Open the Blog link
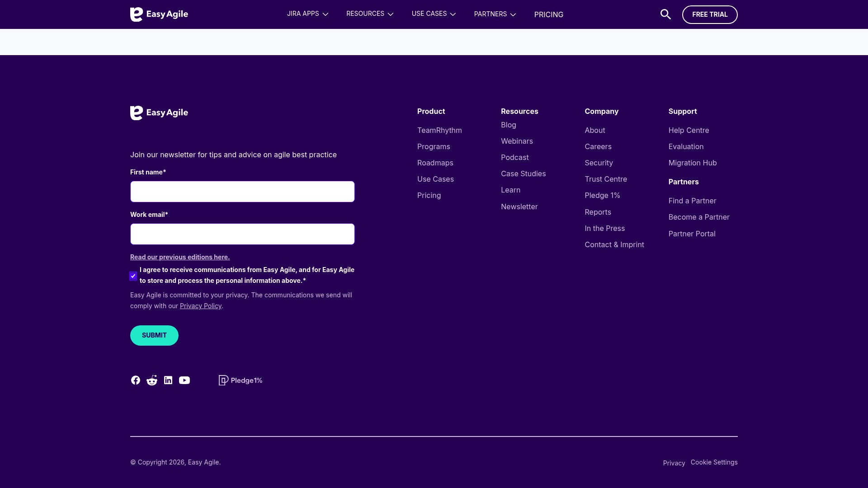This screenshot has height=488, width=868. point(509,125)
